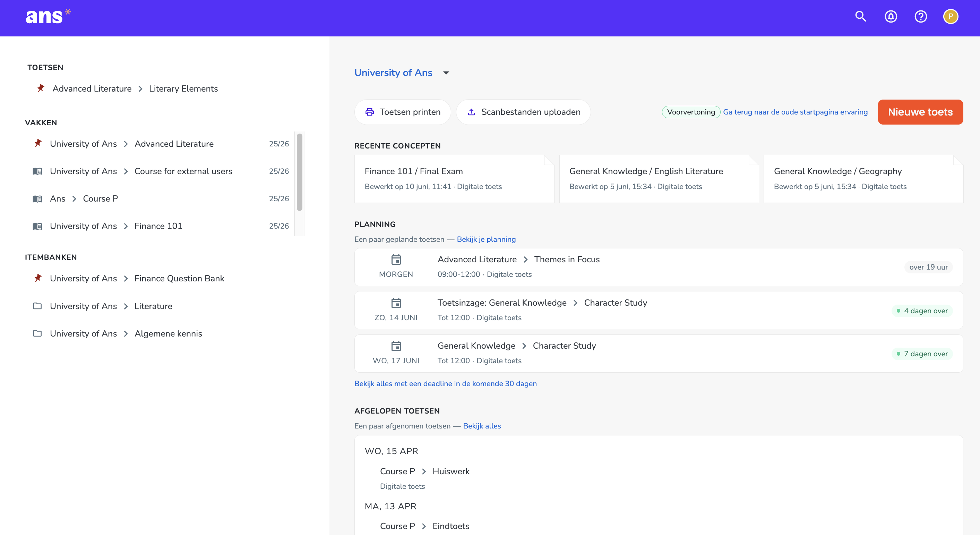Open Toetsinzage: General Knowledge Character Study row
Screen dimensions: 980x535
point(659,310)
